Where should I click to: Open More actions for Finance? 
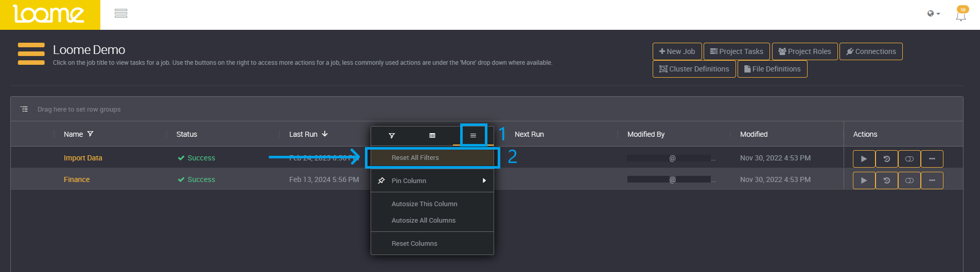[932, 180]
